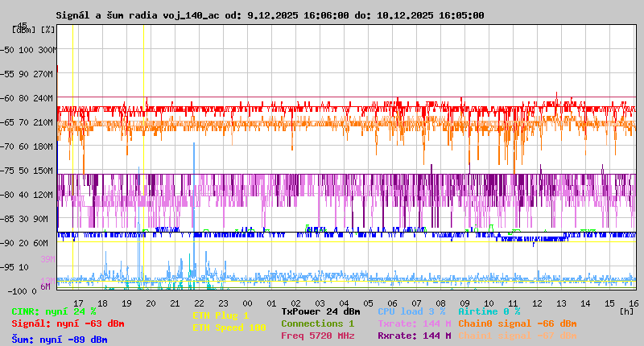Select the Connections 1 legend entry

(x=317, y=323)
